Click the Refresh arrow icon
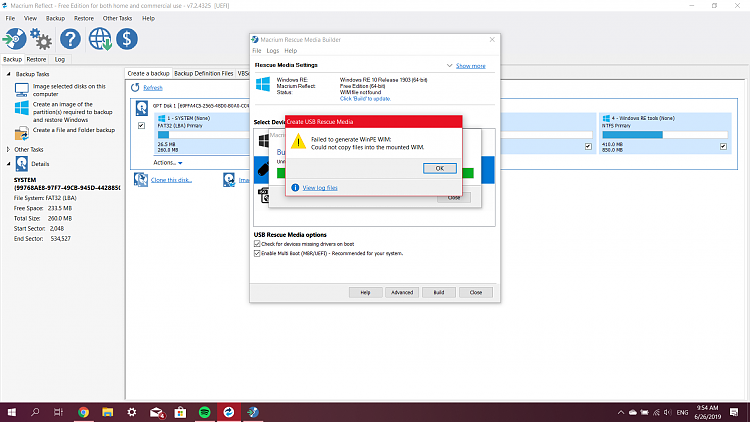Image resolution: width=750 pixels, height=422 pixels. (x=135, y=88)
